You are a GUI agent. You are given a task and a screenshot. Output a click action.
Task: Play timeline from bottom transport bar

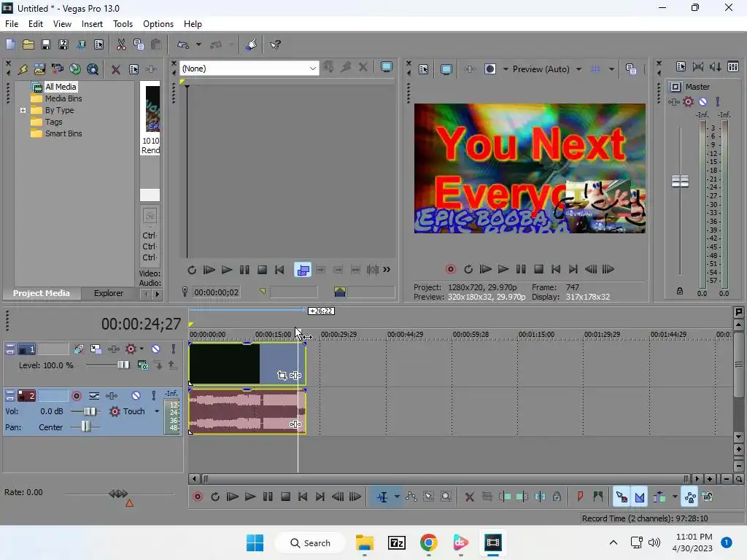(x=250, y=497)
